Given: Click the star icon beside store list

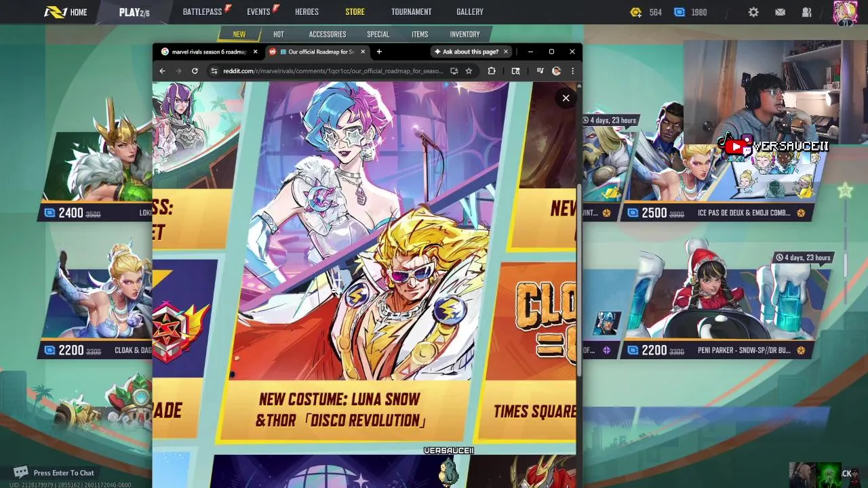Looking at the screenshot, I should (845, 190).
